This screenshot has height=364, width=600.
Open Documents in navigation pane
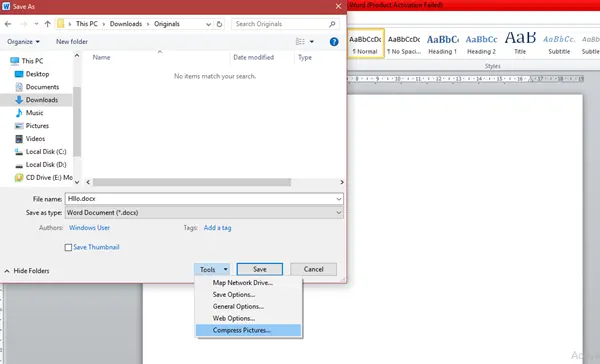42,87
